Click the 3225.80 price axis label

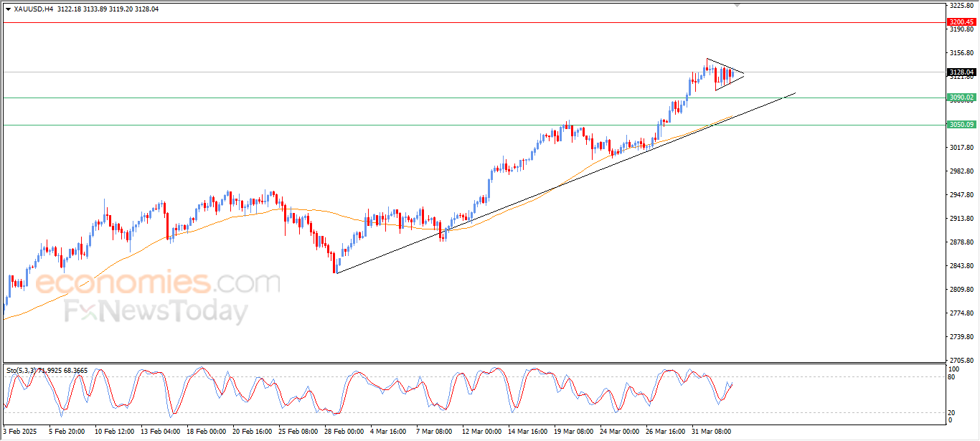pyautogui.click(x=961, y=6)
